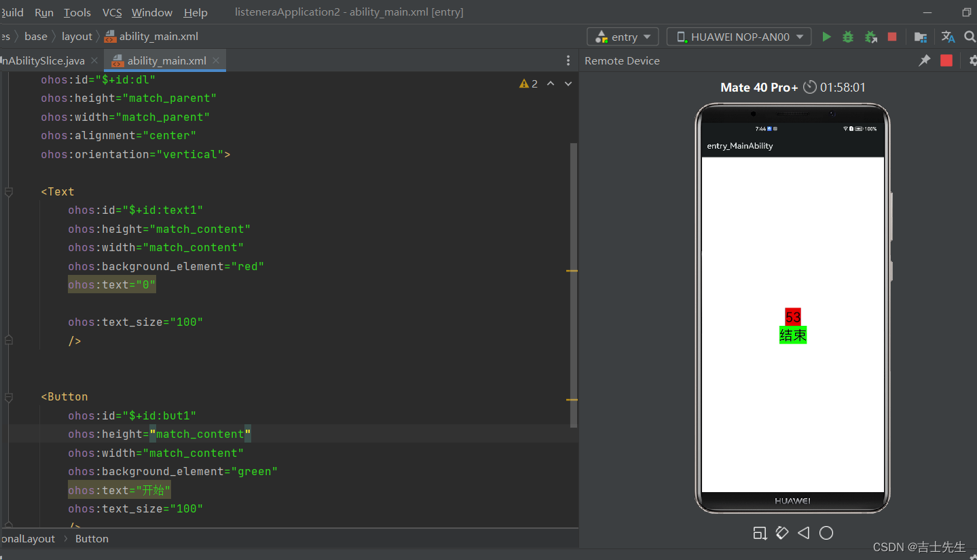Stop the Remote Device session red square
The width and height of the screenshot is (977, 560).
point(946,60)
